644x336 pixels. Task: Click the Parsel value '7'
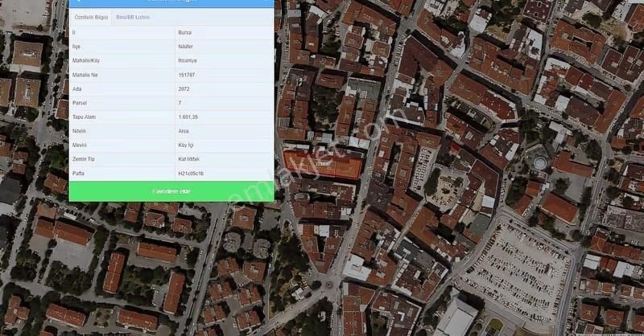[180, 103]
